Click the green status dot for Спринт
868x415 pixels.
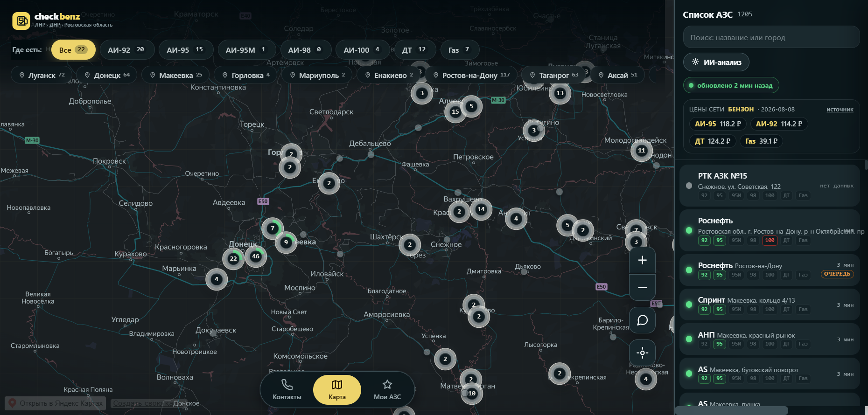click(x=689, y=304)
